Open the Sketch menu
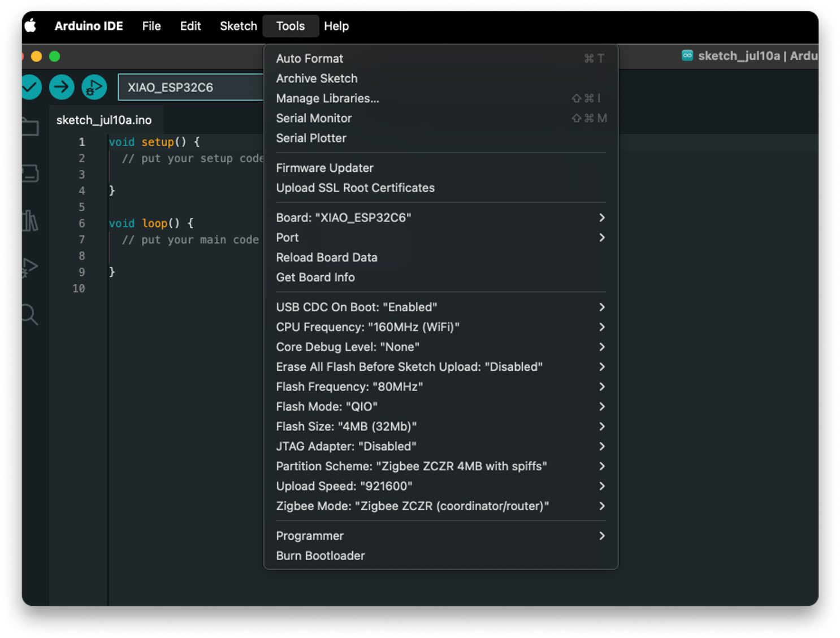840x638 pixels. click(239, 26)
